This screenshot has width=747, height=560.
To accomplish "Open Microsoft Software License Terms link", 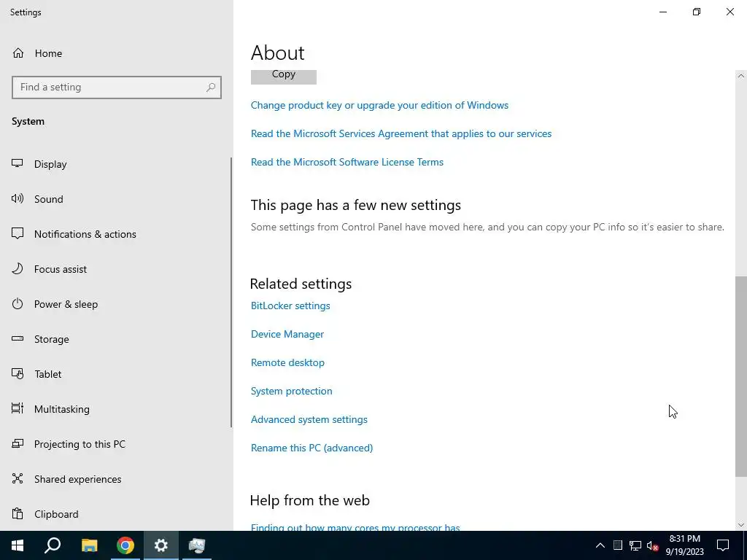I will tap(347, 162).
